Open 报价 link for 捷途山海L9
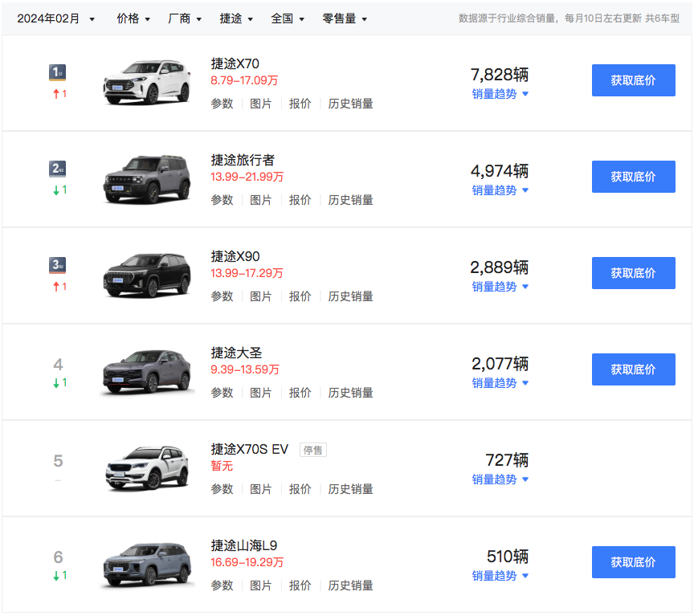 (x=300, y=585)
